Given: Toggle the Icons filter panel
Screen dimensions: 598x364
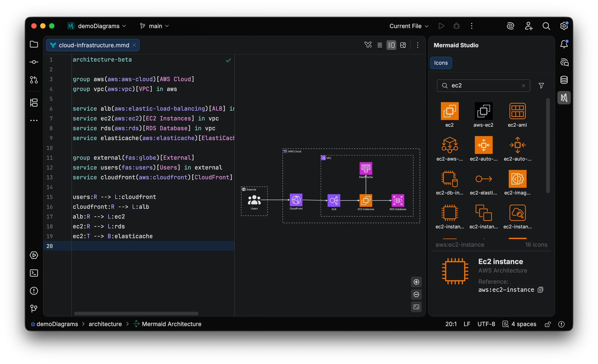Looking at the screenshot, I should click(x=542, y=85).
